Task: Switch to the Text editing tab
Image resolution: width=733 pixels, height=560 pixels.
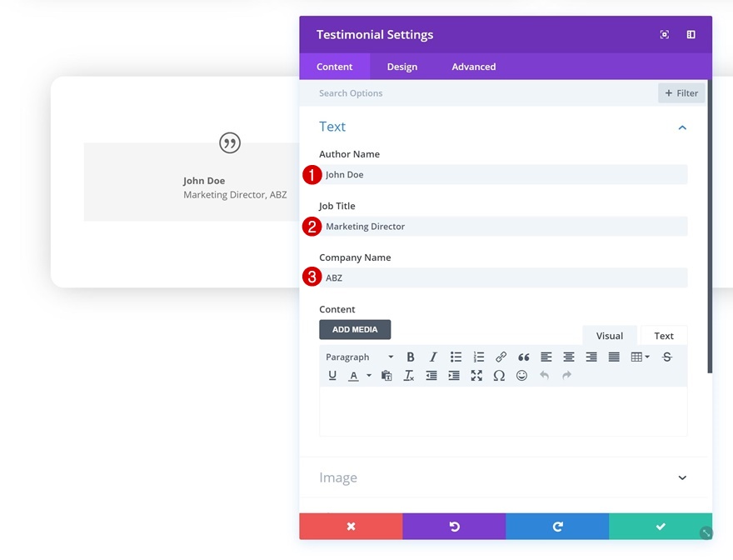Action: 663,335
